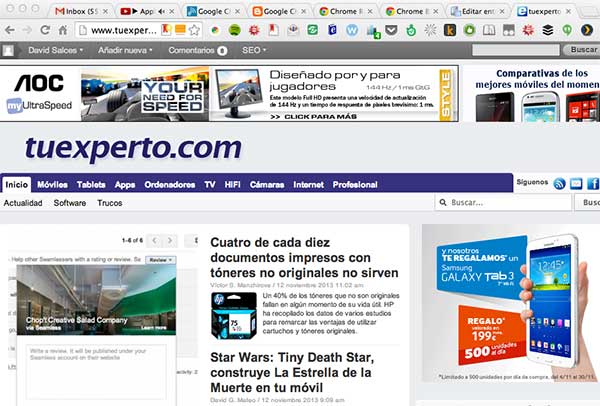Switch to the Gmail Inbox tab
Viewport: 600px width, 406px height.
[x=80, y=11]
